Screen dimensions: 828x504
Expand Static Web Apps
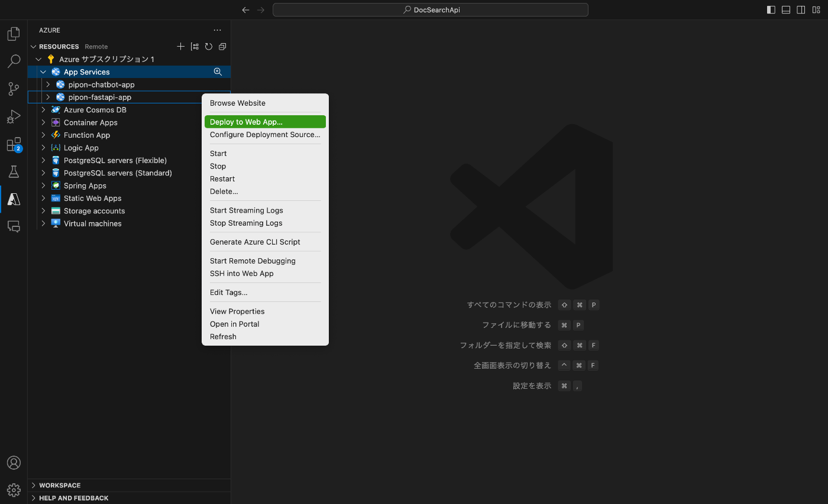point(43,199)
